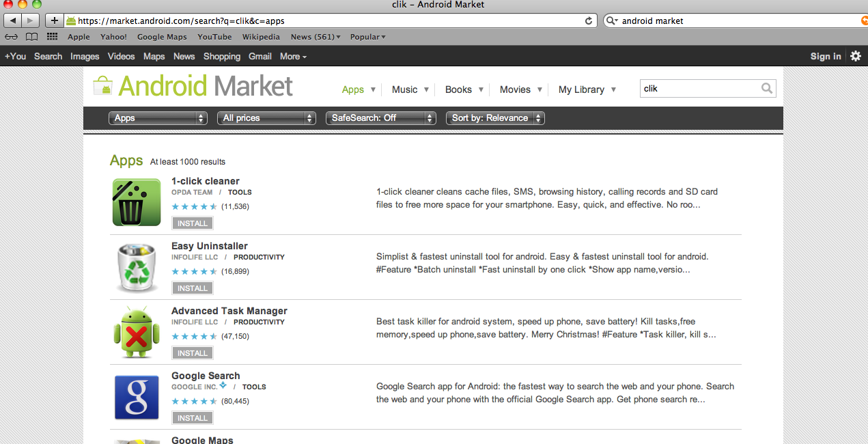Expand the Popular bookmarks folder
This screenshot has width=868, height=444.
click(x=368, y=37)
